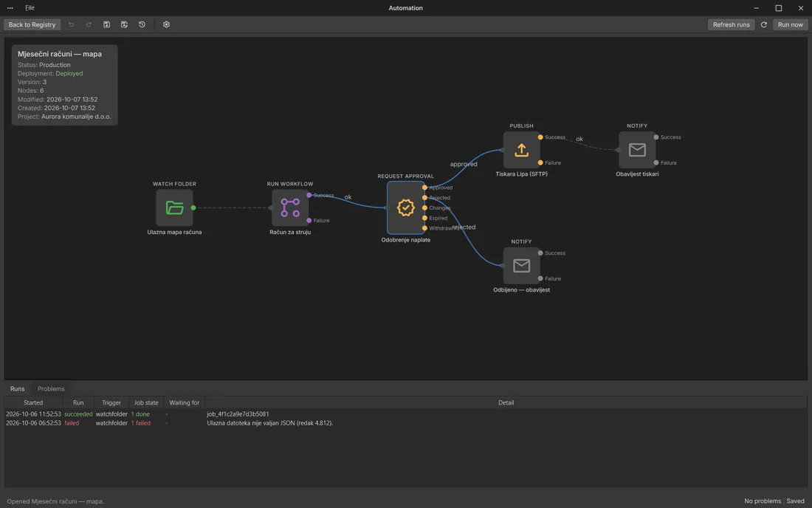Click the Changes port on Request Approval

click(424, 207)
